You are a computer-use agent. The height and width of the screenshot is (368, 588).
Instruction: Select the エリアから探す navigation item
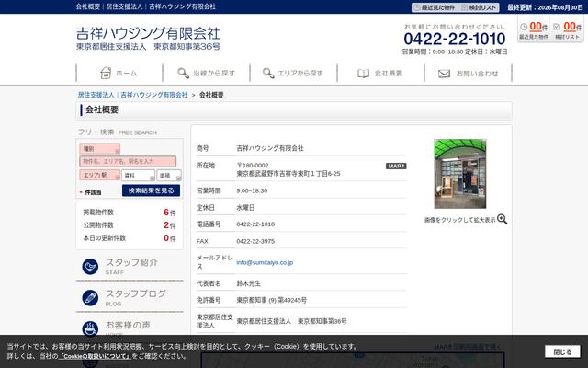tap(294, 73)
